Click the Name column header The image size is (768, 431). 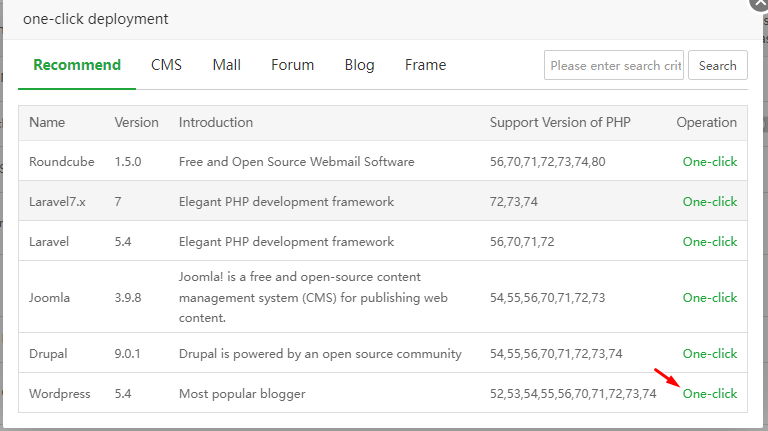[47, 122]
